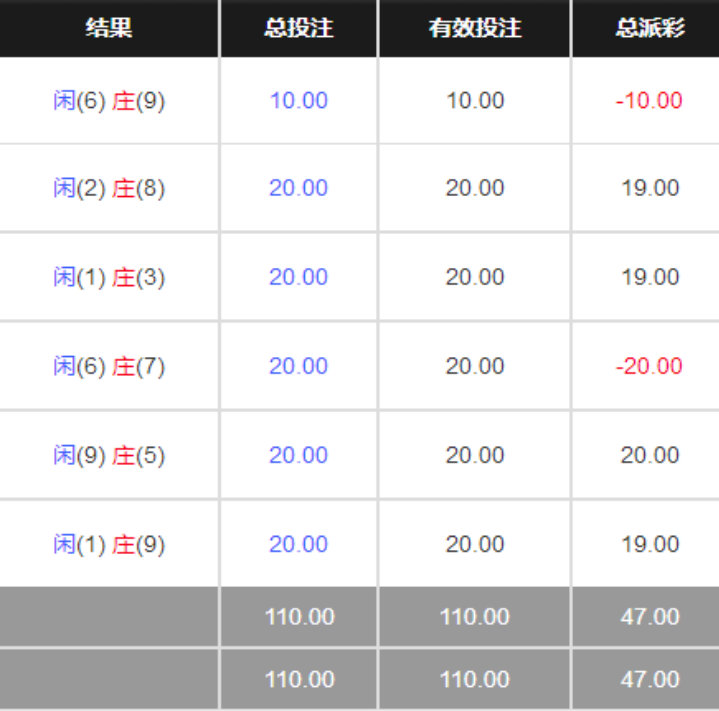This screenshot has width=719, height=711.
Task: Open the 20.00 bet link for 闲(1) 庄(3)
Action: [x=299, y=277]
